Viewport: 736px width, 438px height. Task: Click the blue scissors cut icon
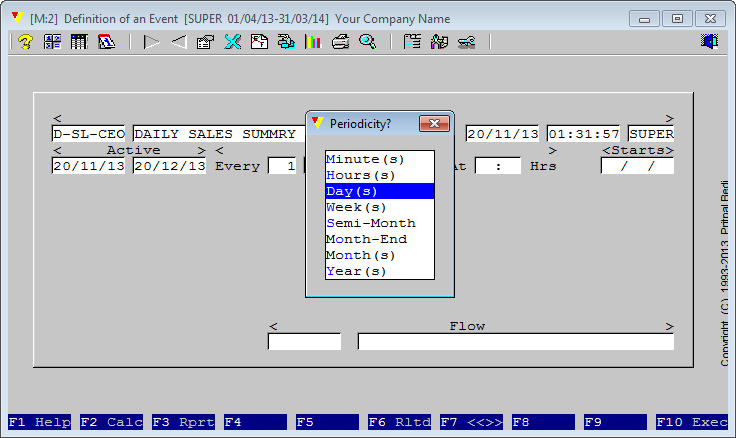pyautogui.click(x=232, y=42)
